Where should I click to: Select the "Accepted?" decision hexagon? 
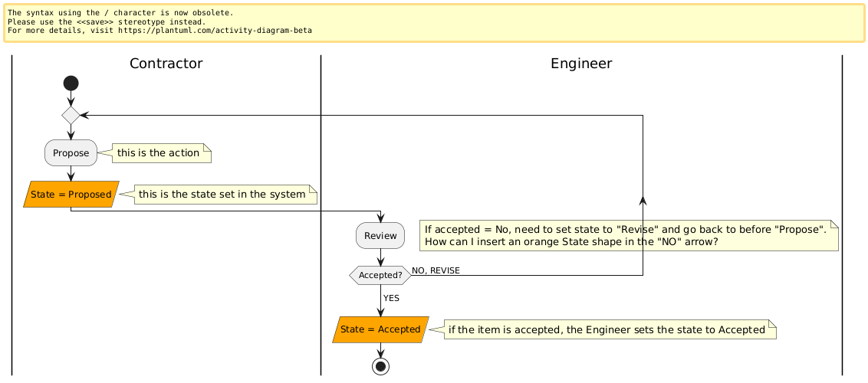pos(380,275)
